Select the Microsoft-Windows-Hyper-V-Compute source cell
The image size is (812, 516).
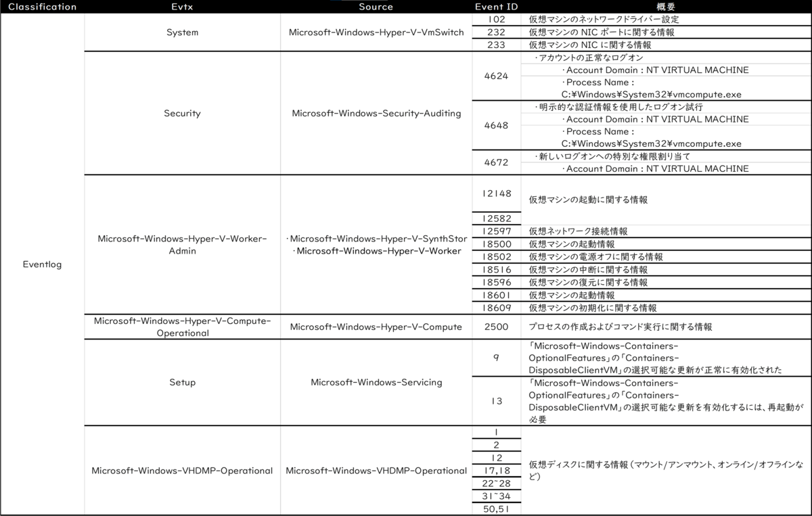point(376,327)
